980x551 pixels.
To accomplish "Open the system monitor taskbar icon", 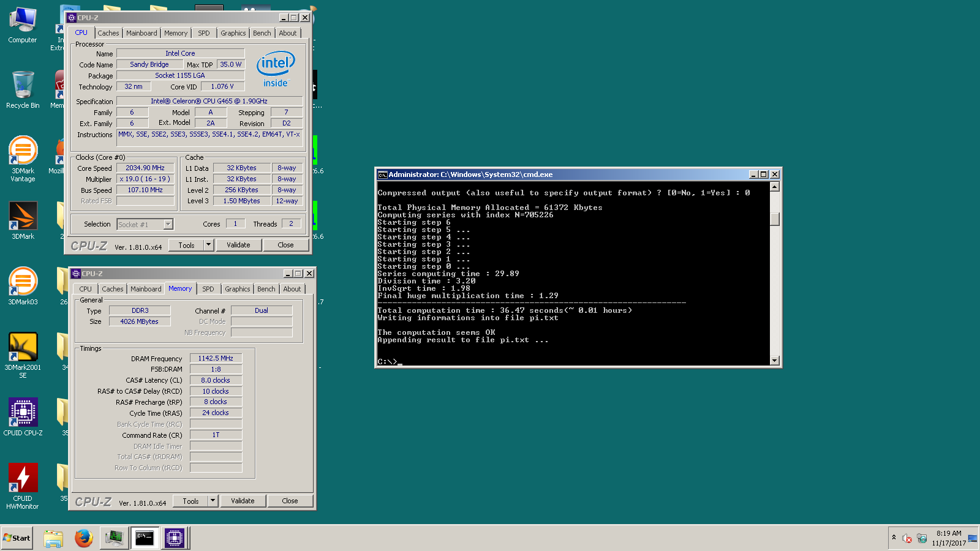I will coord(115,538).
